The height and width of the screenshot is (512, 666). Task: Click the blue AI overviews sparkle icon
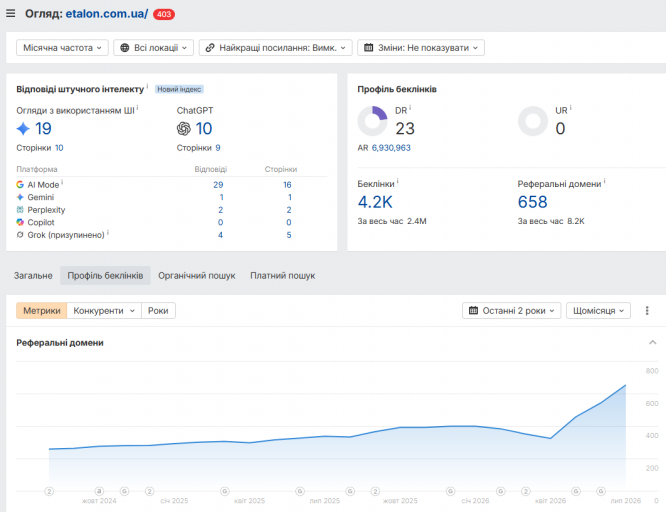click(x=23, y=128)
